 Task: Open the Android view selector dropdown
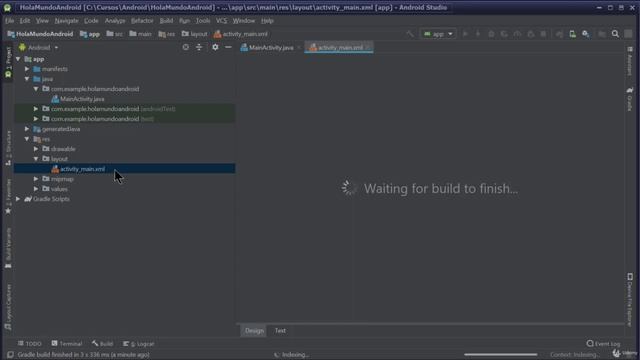click(39, 48)
